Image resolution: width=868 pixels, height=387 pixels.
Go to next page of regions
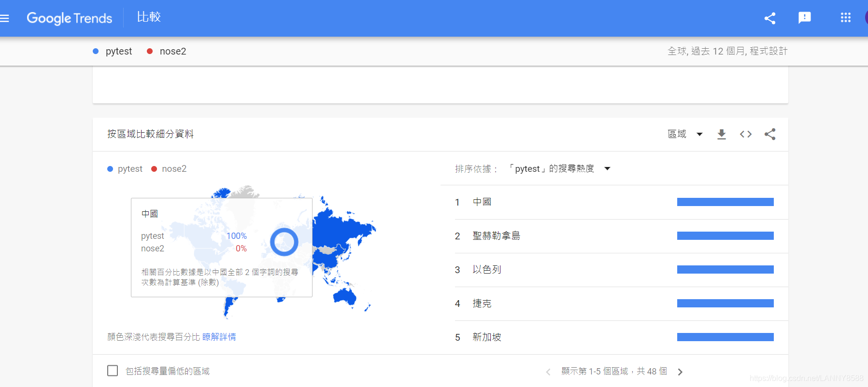[x=680, y=372]
